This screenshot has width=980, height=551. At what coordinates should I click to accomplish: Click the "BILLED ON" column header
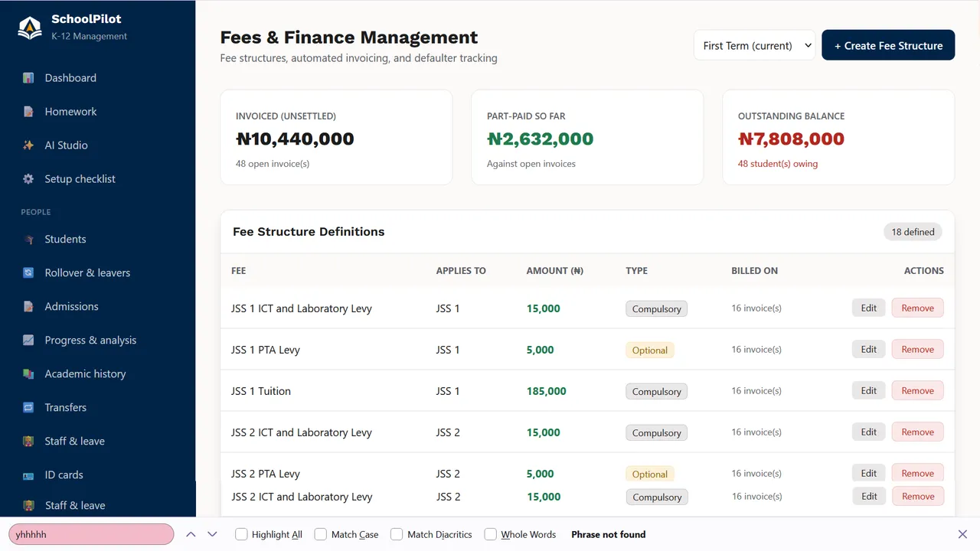click(x=755, y=271)
